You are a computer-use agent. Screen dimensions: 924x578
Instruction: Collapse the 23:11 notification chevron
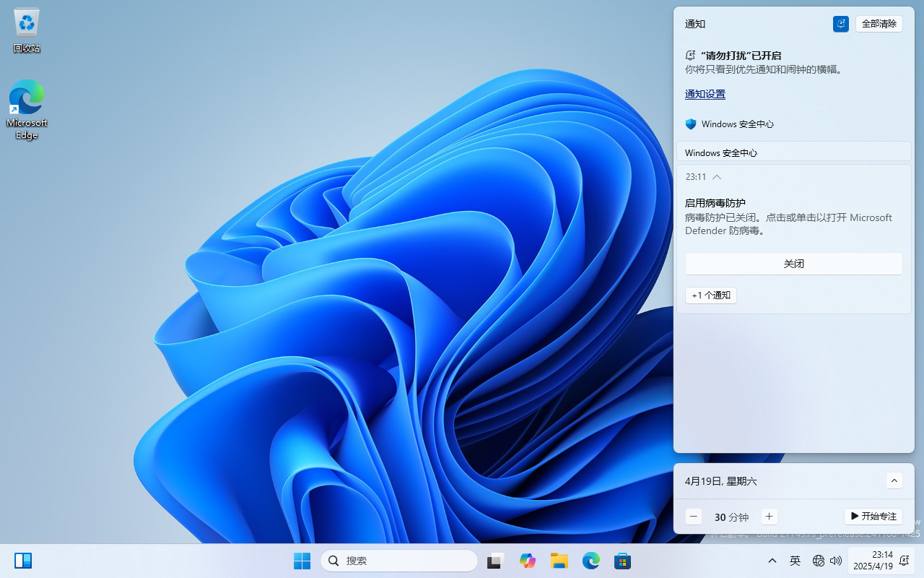[x=717, y=177]
